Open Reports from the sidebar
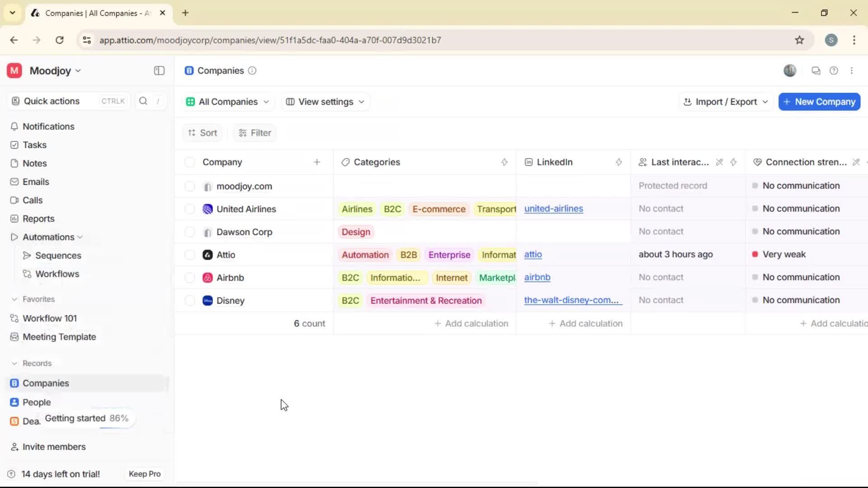 (38, 218)
